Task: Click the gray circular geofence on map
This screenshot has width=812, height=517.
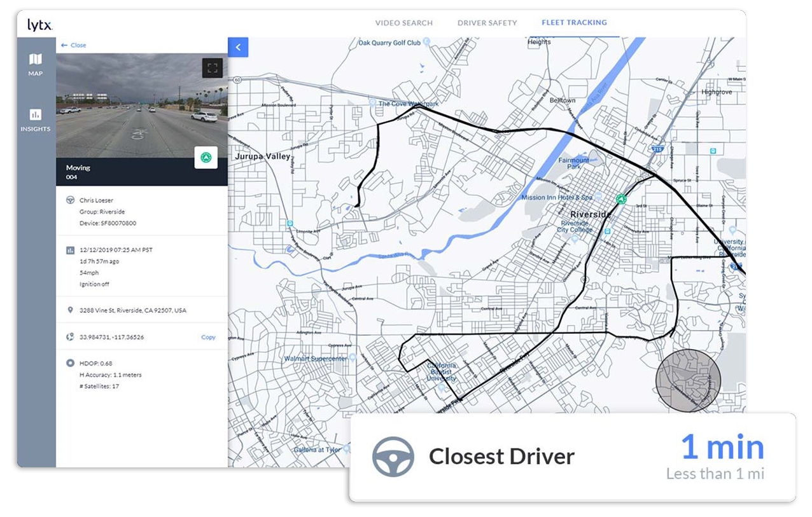Action: (x=688, y=380)
